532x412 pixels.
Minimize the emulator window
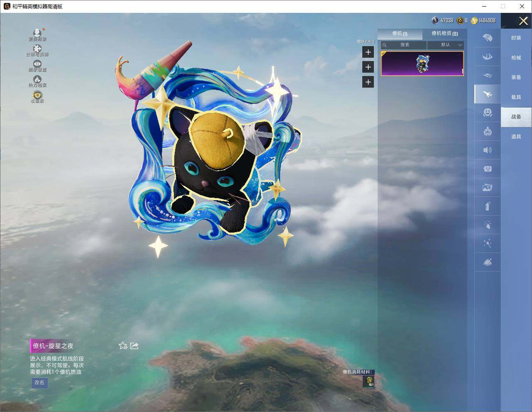pos(484,6)
